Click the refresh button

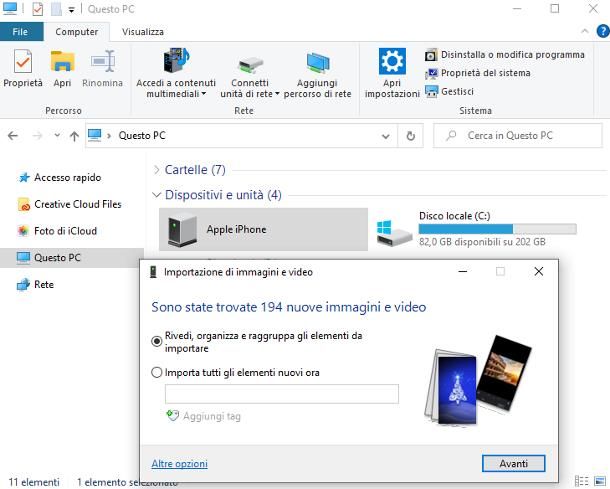pos(410,136)
